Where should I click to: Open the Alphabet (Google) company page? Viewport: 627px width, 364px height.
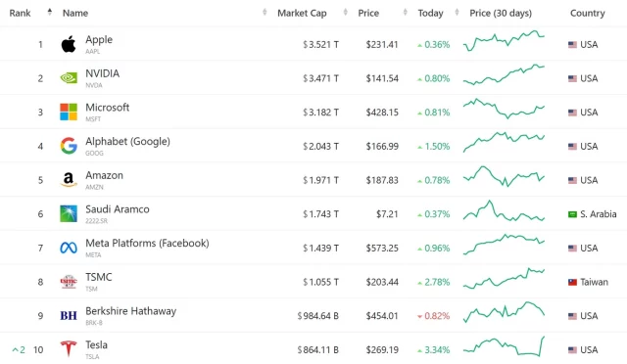click(x=127, y=142)
